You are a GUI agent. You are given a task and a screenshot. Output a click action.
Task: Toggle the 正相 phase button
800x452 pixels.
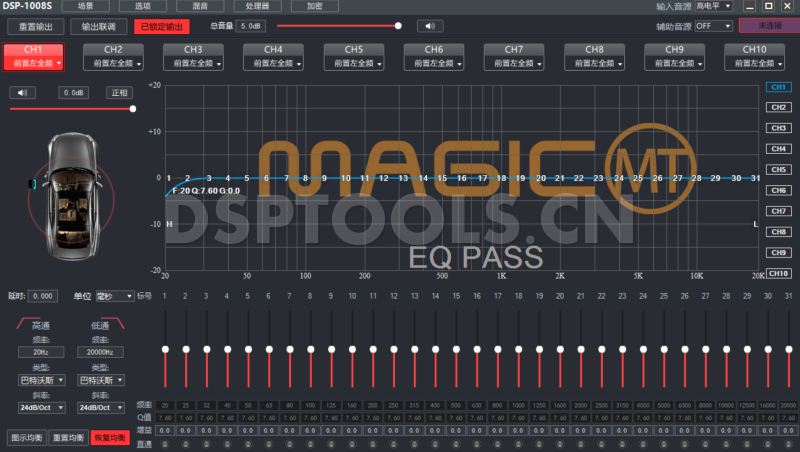[119, 93]
